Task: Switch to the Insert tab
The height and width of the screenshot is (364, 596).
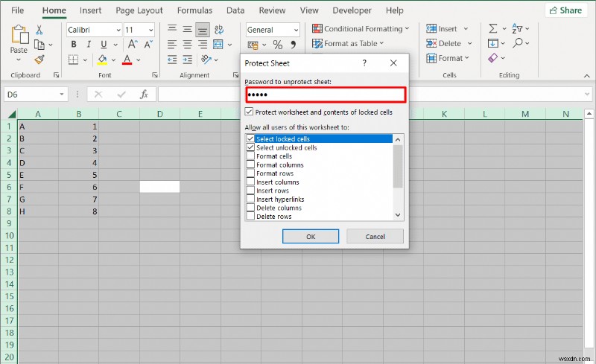Action: click(90, 10)
